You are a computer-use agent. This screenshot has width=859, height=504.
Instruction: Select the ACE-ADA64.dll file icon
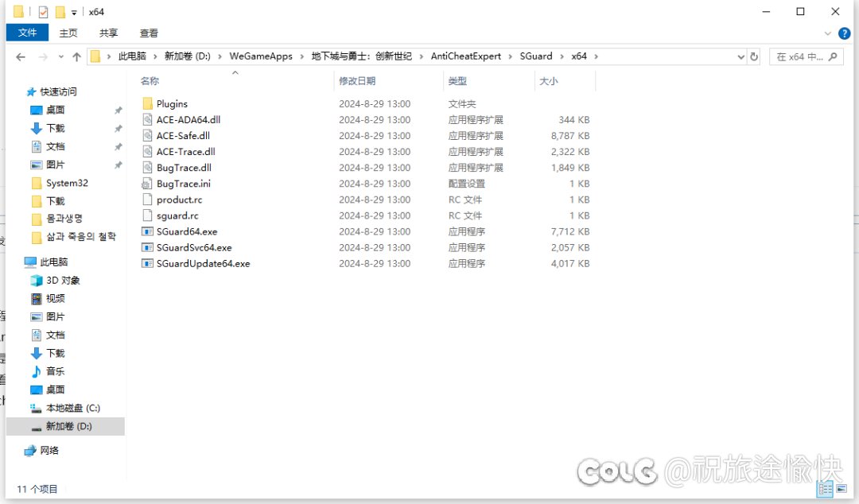pyautogui.click(x=147, y=119)
